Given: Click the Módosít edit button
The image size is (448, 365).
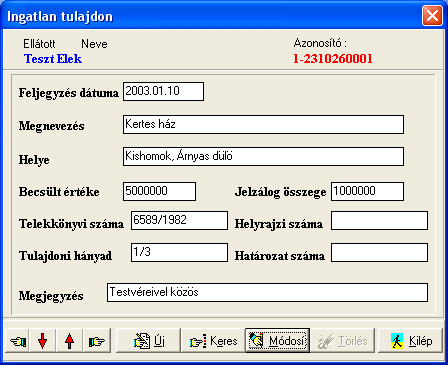Looking at the screenshot, I should pyautogui.click(x=277, y=340).
